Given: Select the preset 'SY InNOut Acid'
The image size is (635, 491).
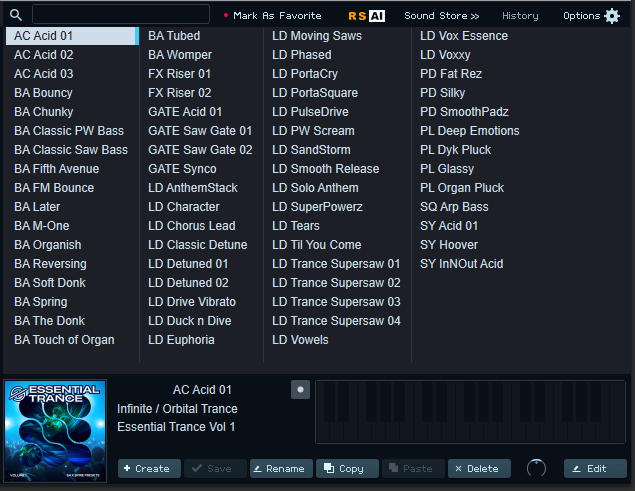Looking at the screenshot, I should click(x=461, y=264).
